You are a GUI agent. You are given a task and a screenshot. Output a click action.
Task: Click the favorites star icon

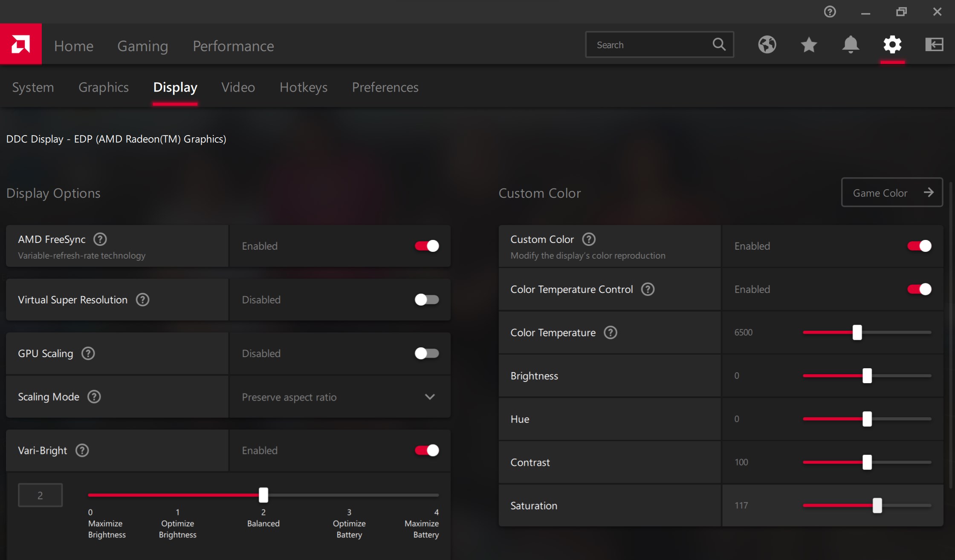point(809,44)
